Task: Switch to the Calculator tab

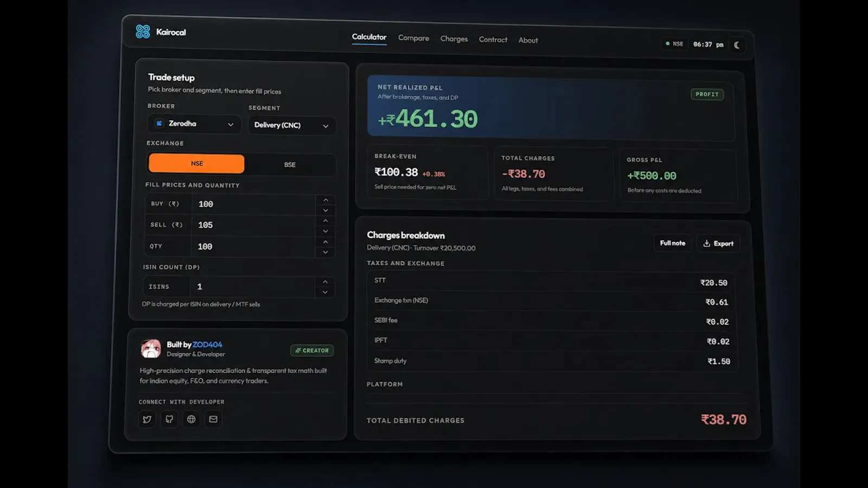Action: click(x=369, y=37)
